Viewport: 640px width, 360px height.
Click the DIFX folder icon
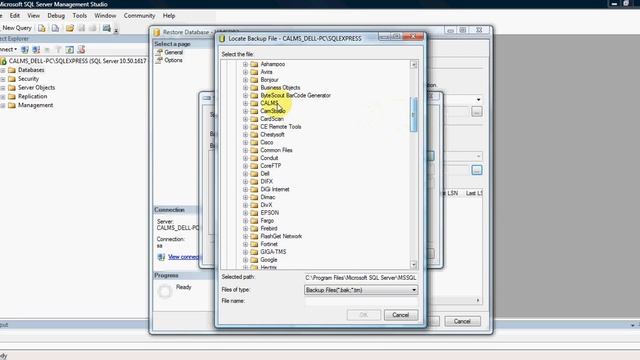click(x=254, y=181)
